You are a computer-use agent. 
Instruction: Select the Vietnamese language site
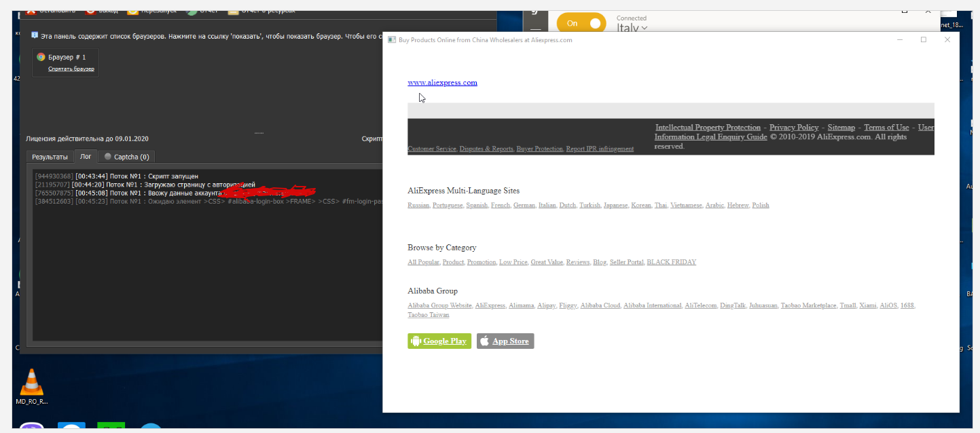point(686,205)
